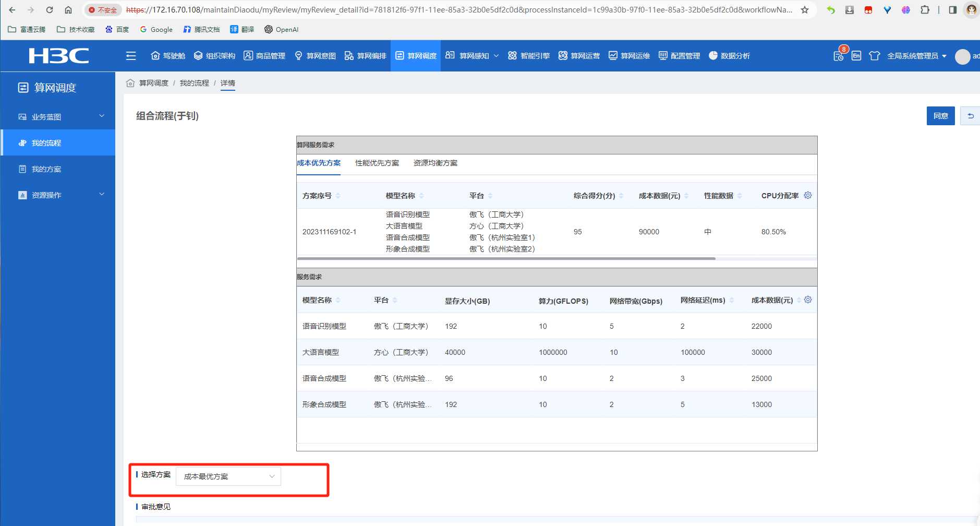Open 商品管理 menu
Screen dimensions: 980x526
tap(264, 56)
